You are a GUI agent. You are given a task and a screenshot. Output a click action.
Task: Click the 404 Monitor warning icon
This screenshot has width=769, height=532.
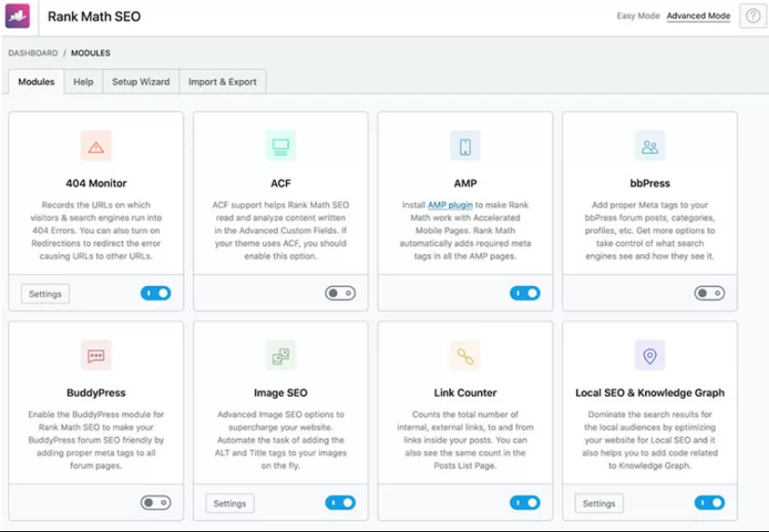(96, 146)
